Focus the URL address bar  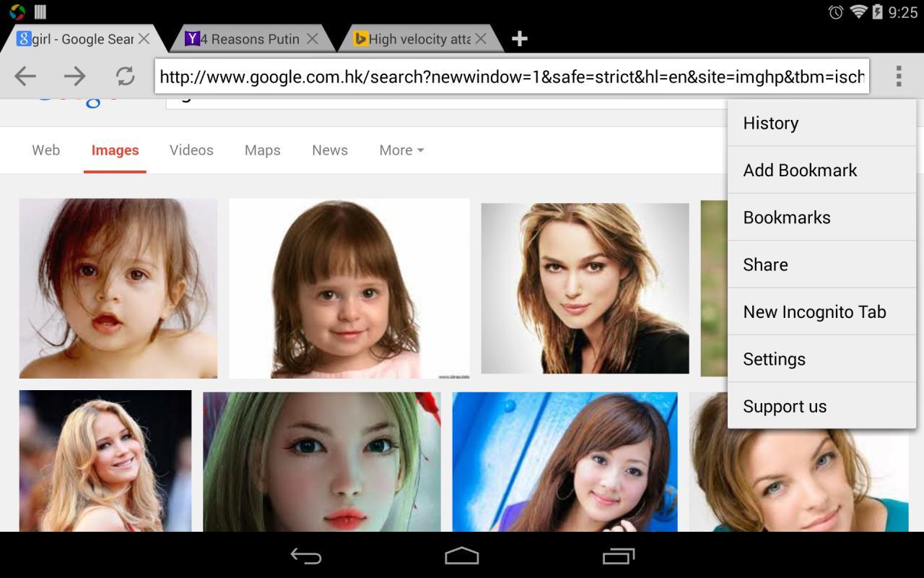[512, 77]
